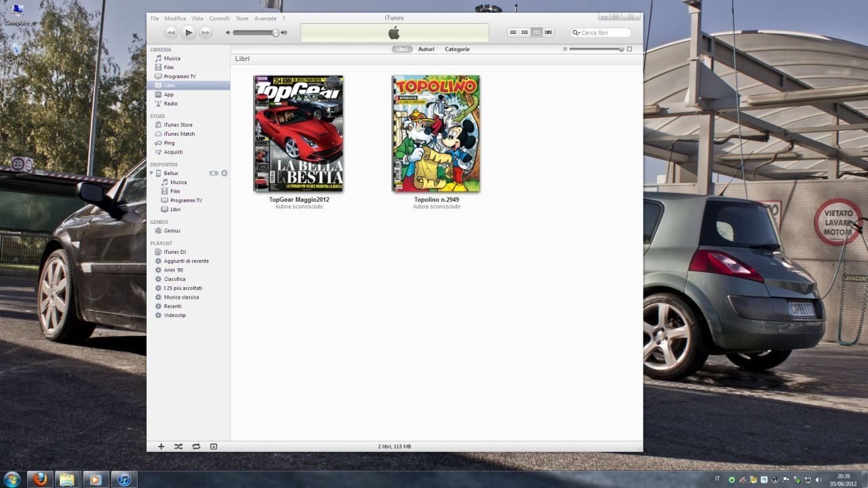The height and width of the screenshot is (488, 868).
Task: Click the Cerca libri search field
Action: click(601, 33)
